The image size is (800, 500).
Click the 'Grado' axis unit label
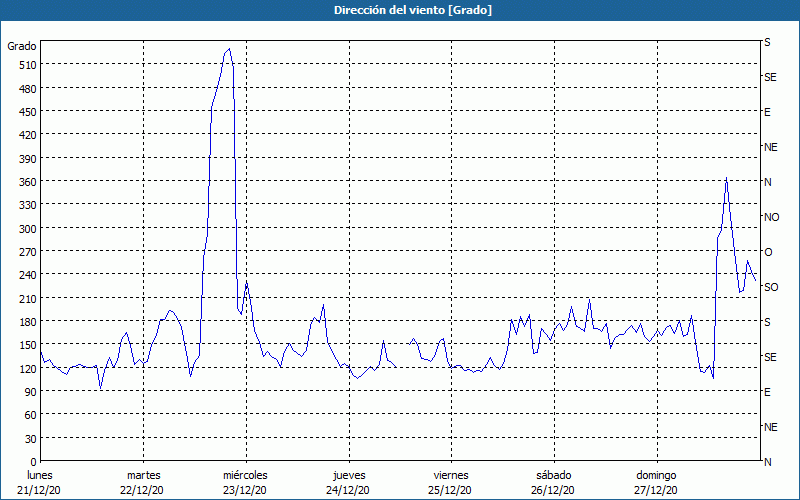22,46
